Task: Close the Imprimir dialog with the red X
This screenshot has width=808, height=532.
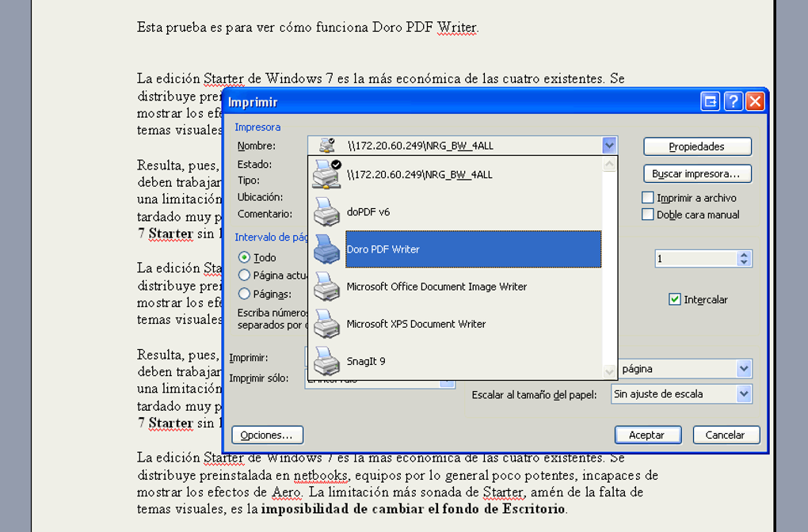Action: point(756,101)
